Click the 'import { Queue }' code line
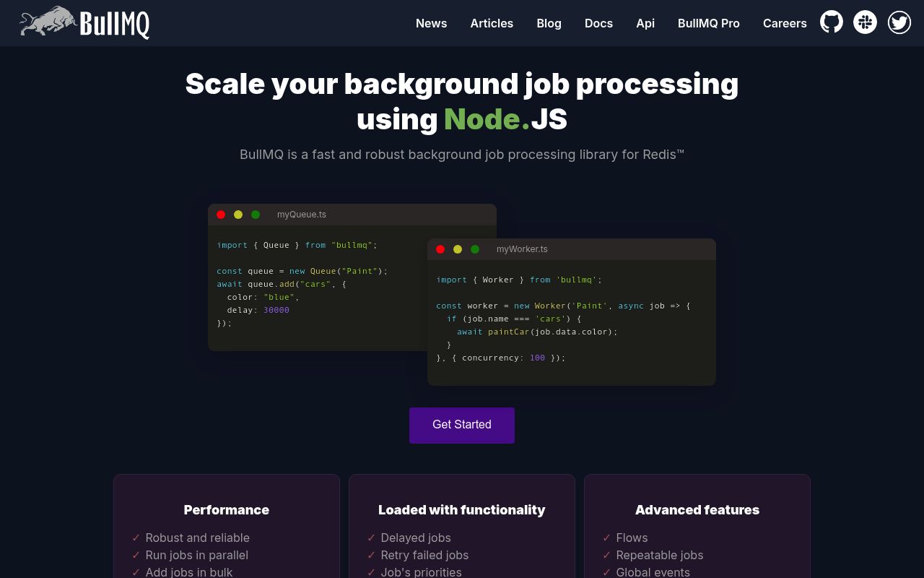 click(297, 245)
